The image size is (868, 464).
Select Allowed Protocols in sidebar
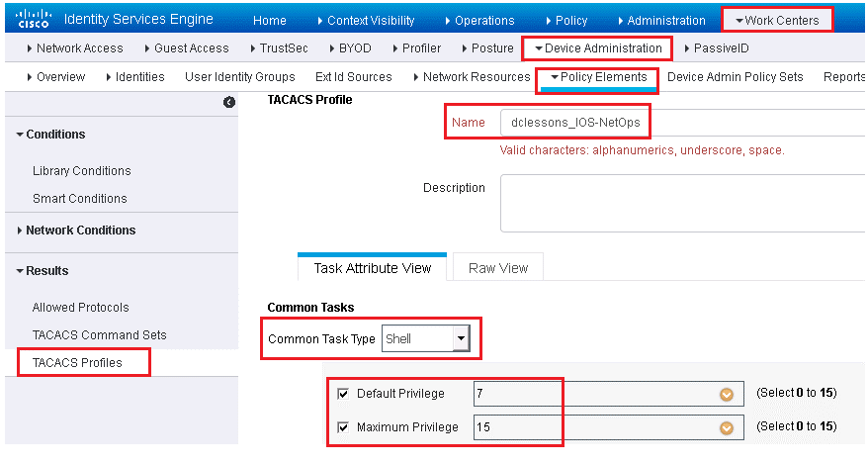pos(80,308)
